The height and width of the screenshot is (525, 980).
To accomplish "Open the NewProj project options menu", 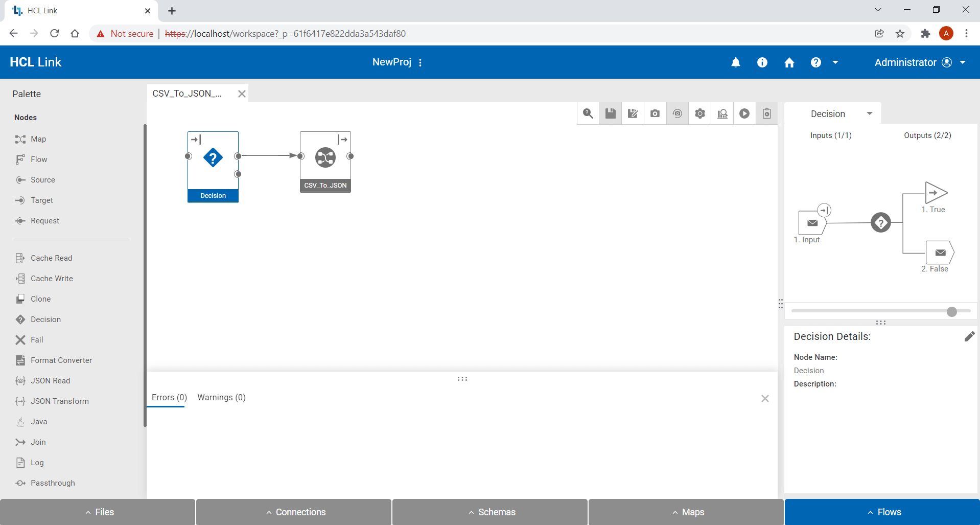I will (x=420, y=62).
